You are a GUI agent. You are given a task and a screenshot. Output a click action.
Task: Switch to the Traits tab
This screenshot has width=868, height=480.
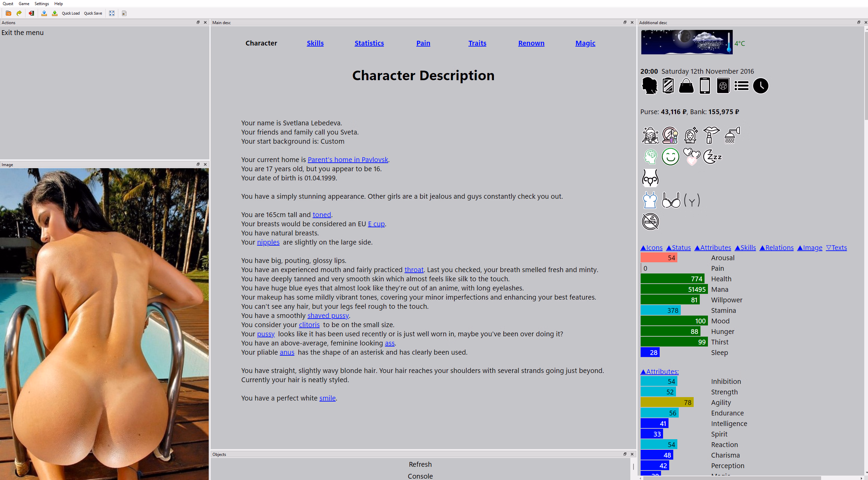click(477, 43)
